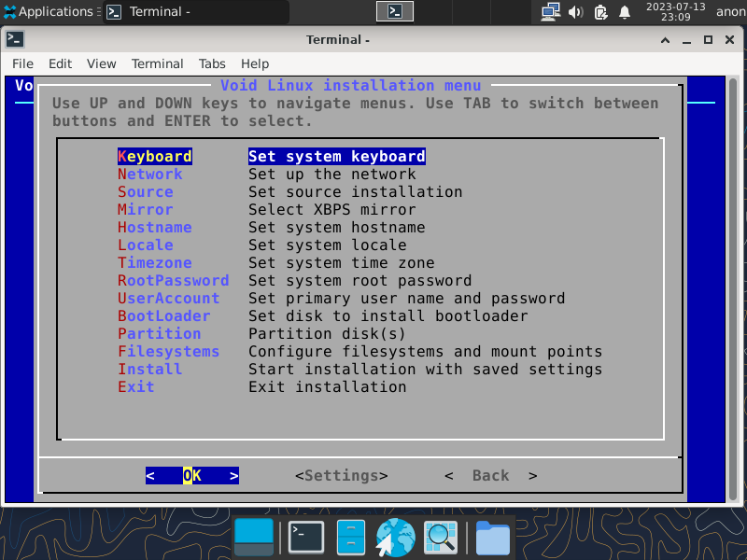Roll up the Terminal window with the up arrow

(665, 40)
